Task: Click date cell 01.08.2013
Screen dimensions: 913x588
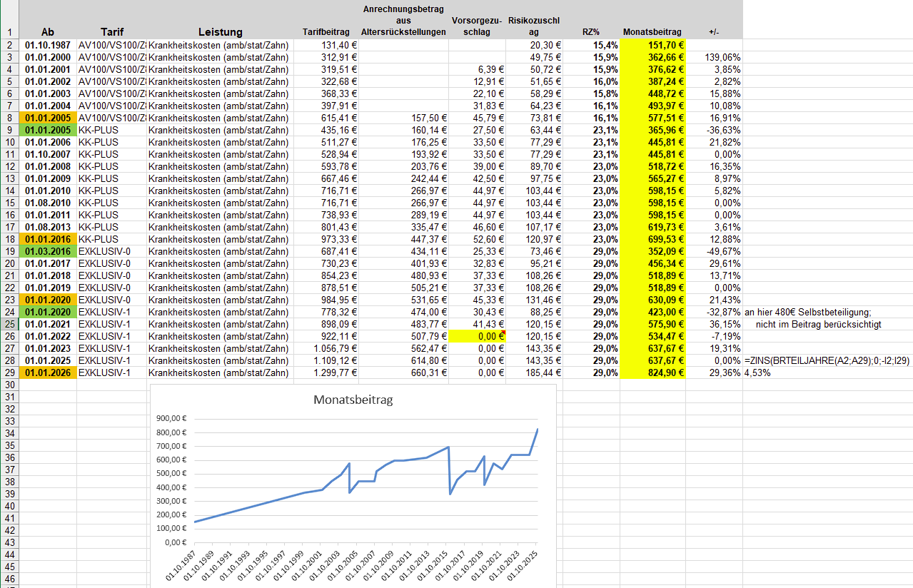Action: [x=47, y=227]
